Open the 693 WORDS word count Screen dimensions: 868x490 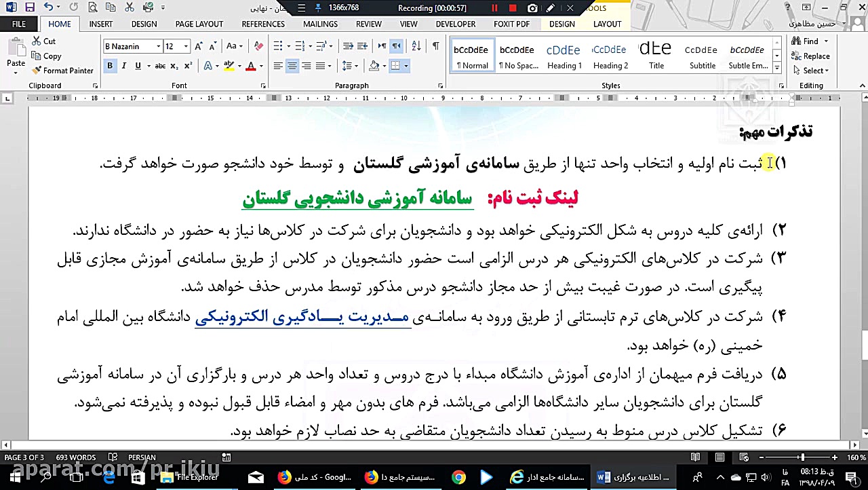[76, 457]
